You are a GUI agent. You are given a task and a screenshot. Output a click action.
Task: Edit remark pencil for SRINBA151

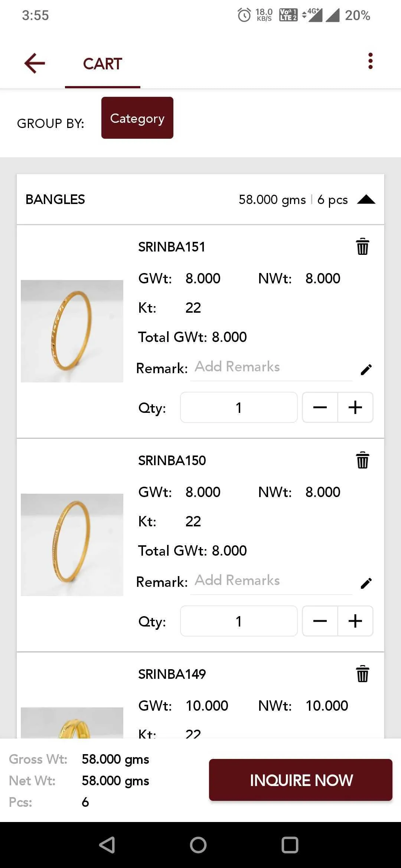tap(366, 369)
